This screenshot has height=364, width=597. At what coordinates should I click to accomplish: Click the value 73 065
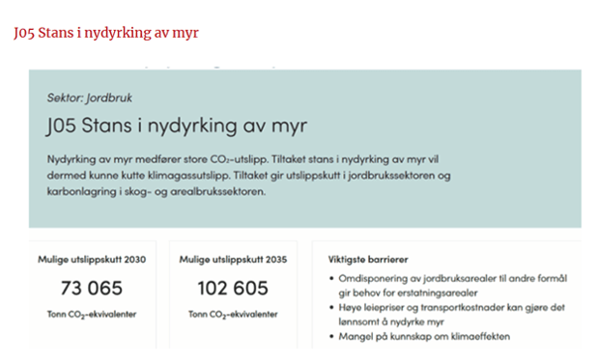(x=92, y=288)
